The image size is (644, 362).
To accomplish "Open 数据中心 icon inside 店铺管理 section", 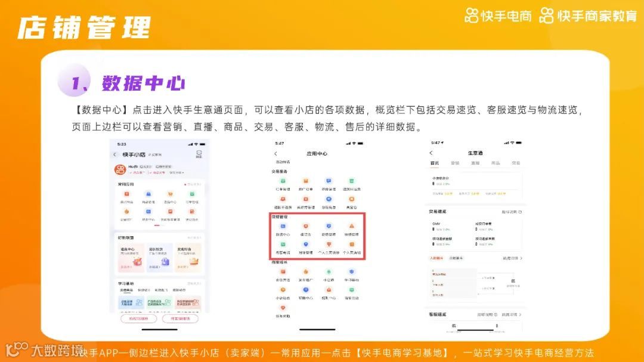I will tap(283, 226).
